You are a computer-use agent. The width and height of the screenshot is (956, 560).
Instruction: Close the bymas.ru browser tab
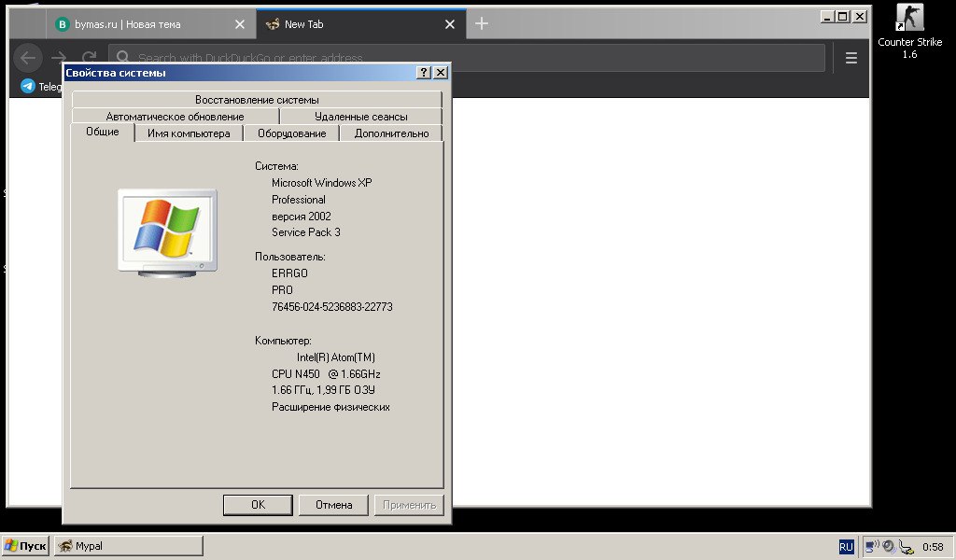pyautogui.click(x=240, y=24)
